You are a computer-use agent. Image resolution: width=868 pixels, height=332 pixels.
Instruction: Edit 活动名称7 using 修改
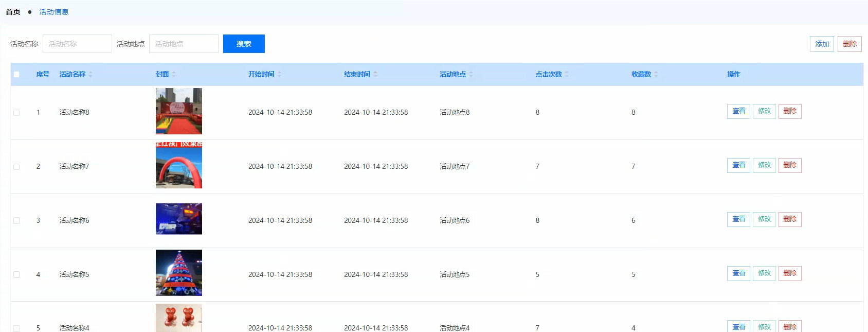pyautogui.click(x=764, y=165)
